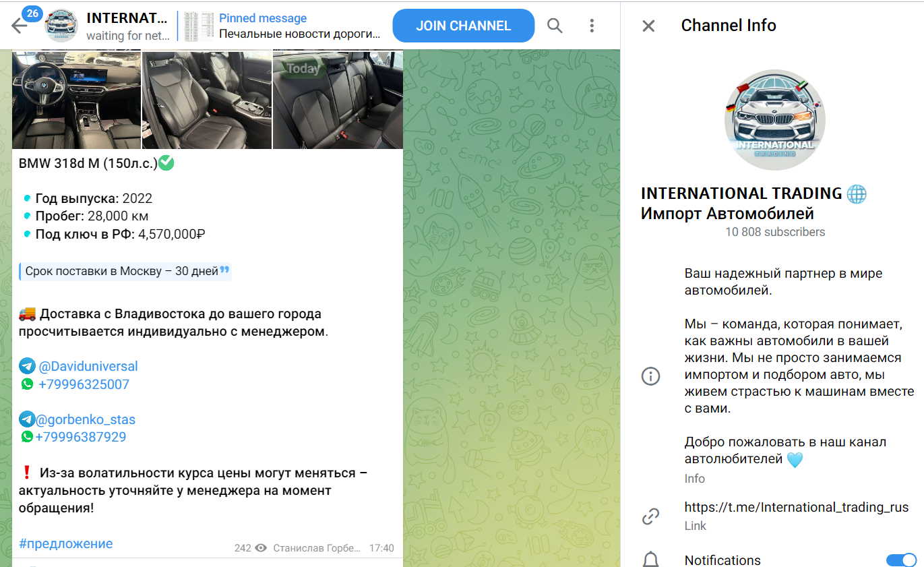Open the @Daviduniversal Telegram mention
The width and height of the screenshot is (924, 567).
pyautogui.click(x=88, y=367)
